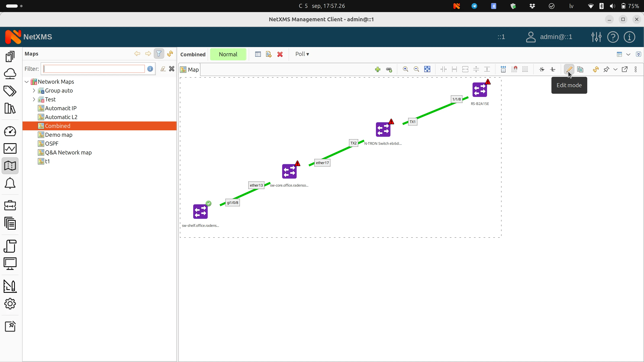644x362 pixels.
Task: Toggle grid visibility on the map toolbar
Action: click(x=525, y=69)
